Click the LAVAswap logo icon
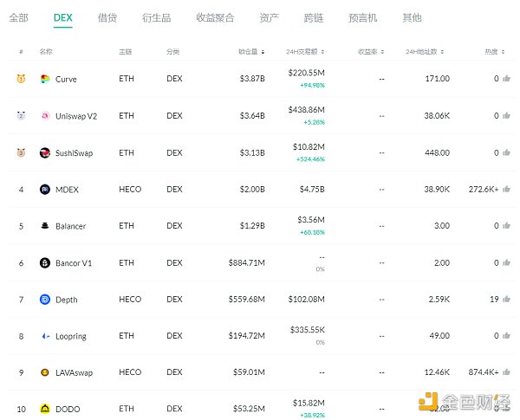520x420 pixels. tap(44, 372)
